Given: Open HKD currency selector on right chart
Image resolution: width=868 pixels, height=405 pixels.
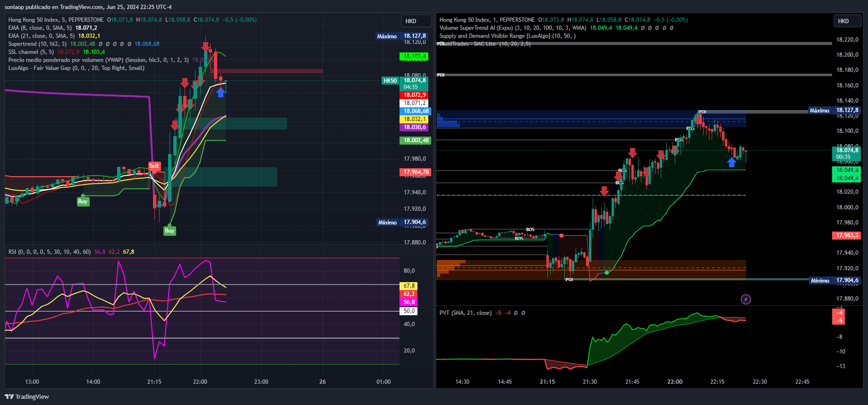Looking at the screenshot, I should tap(847, 21).
